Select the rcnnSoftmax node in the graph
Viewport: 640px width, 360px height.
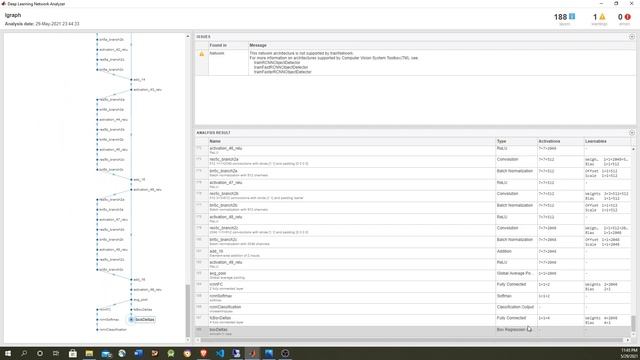click(x=109, y=320)
